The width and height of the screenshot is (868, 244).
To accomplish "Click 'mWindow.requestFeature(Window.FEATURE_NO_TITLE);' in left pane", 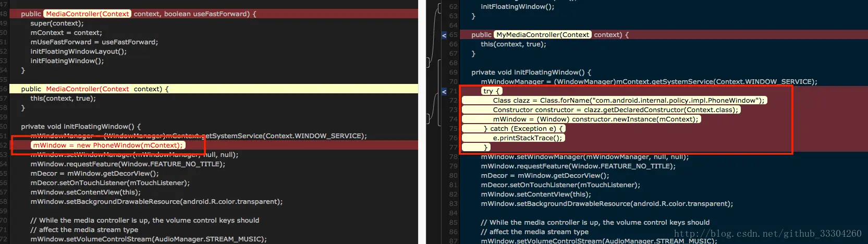I will point(128,164).
